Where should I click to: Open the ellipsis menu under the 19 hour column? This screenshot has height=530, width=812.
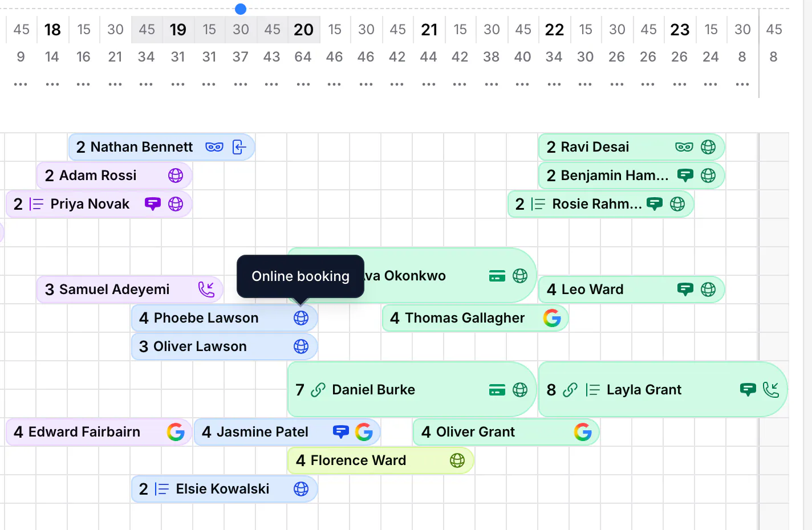tap(178, 84)
